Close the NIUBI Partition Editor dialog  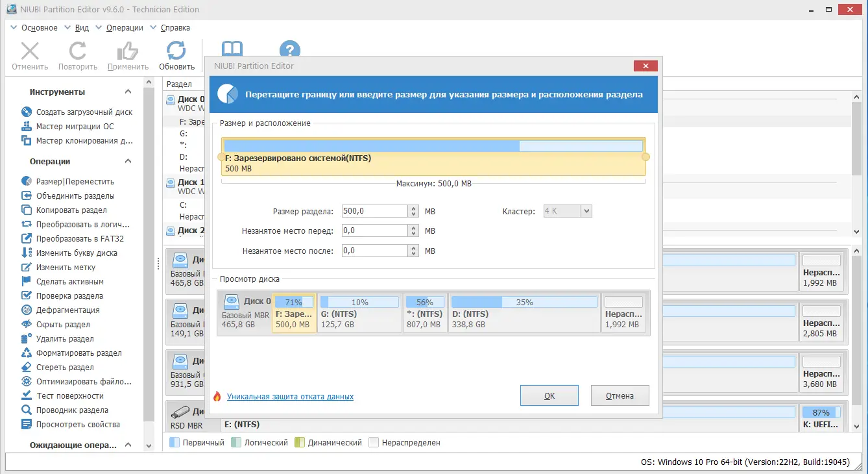tap(645, 66)
